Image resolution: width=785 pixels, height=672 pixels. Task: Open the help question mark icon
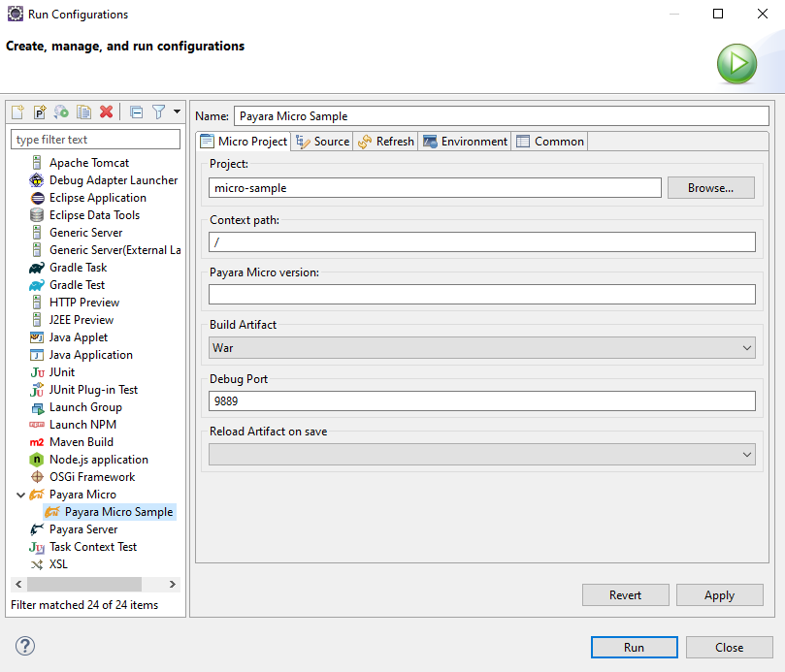(24, 646)
